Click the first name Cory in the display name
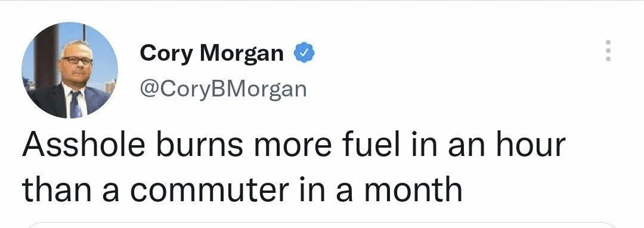The image size is (644, 228). point(166,54)
